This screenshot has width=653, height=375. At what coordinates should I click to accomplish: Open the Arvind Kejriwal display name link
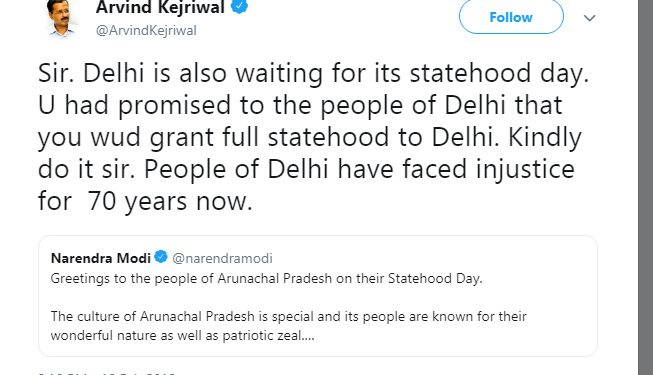160,7
